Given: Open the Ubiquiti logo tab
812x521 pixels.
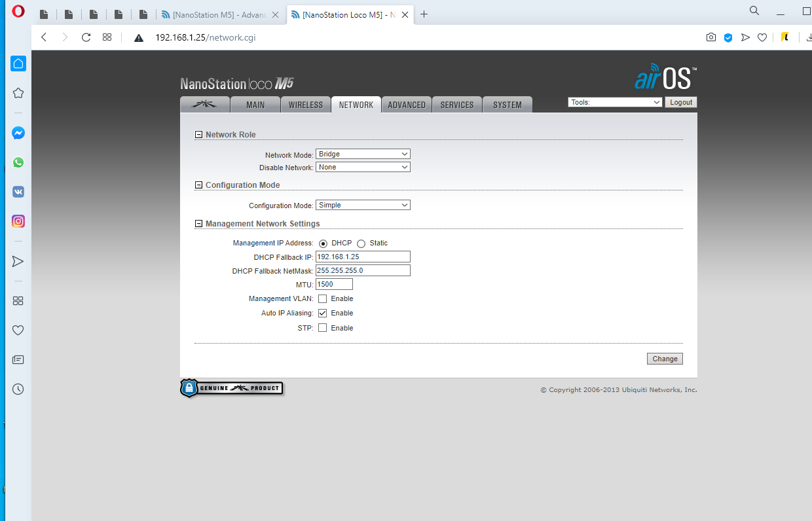Looking at the screenshot, I should (x=205, y=105).
